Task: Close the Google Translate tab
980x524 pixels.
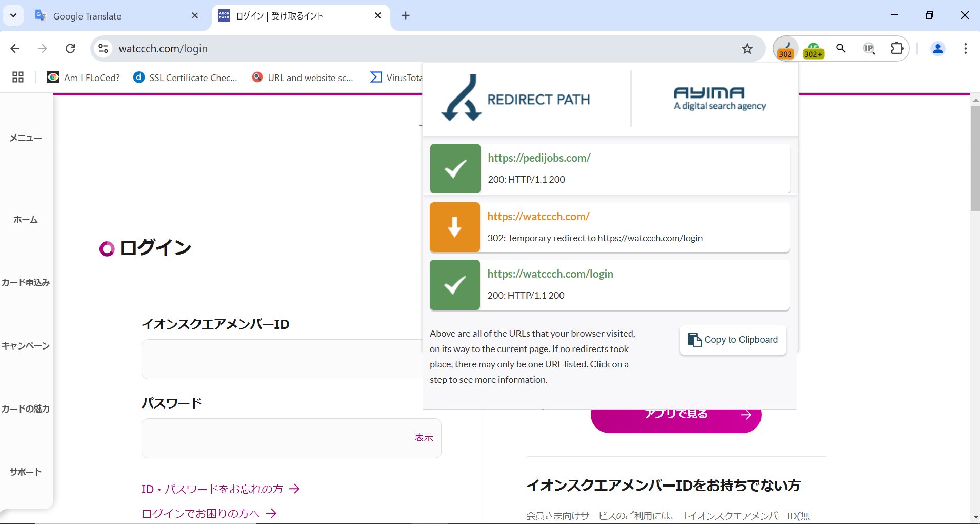Action: [x=195, y=15]
